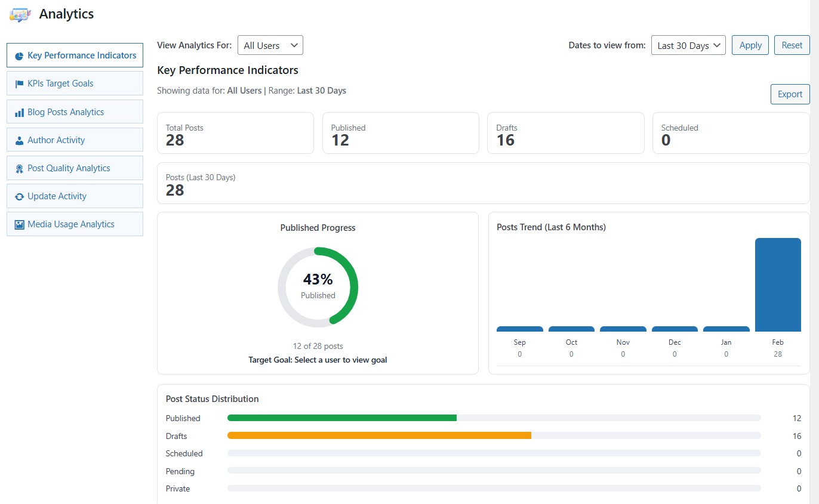Select the badge icon for Post Quality Analytics

(x=21, y=168)
